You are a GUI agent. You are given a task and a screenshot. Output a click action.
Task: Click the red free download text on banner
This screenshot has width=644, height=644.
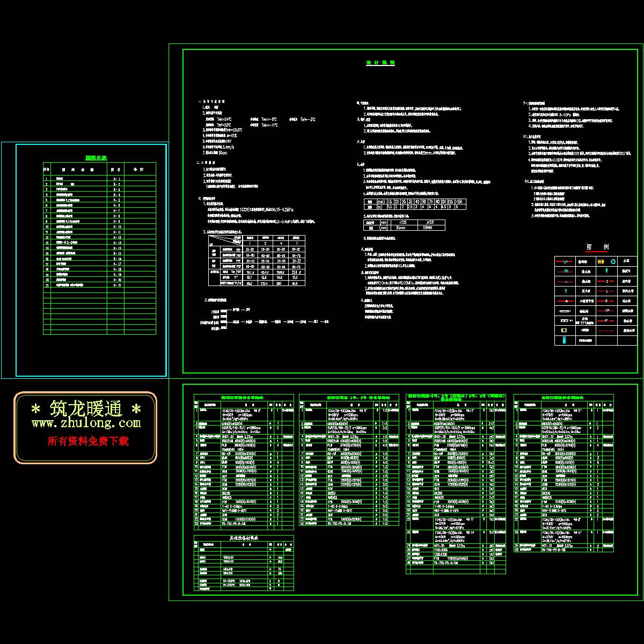[88, 441]
